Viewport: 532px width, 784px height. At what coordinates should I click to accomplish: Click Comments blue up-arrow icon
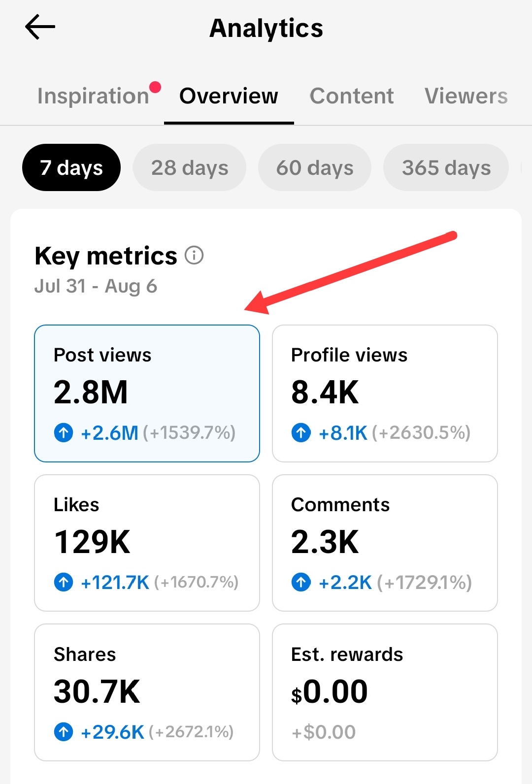[x=301, y=583]
